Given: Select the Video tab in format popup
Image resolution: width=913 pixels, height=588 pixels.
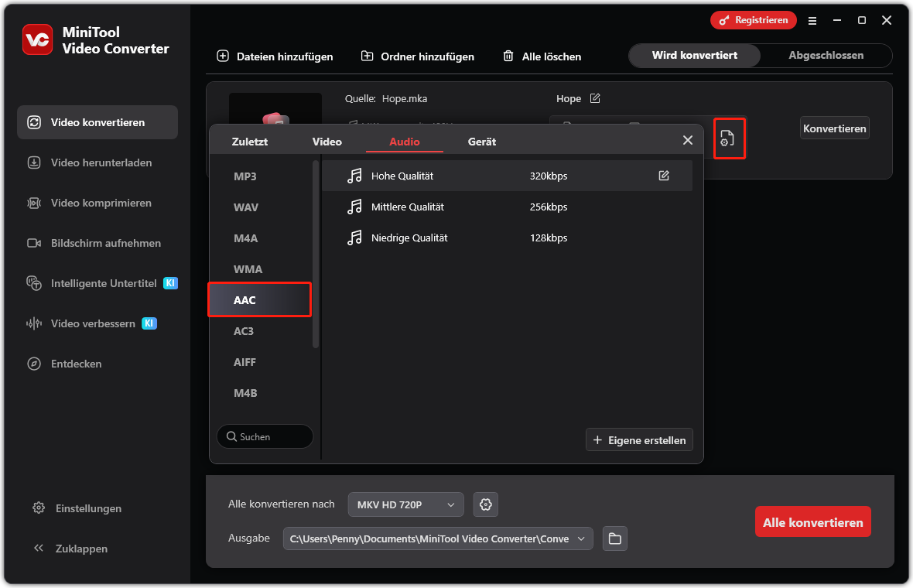Looking at the screenshot, I should point(327,142).
